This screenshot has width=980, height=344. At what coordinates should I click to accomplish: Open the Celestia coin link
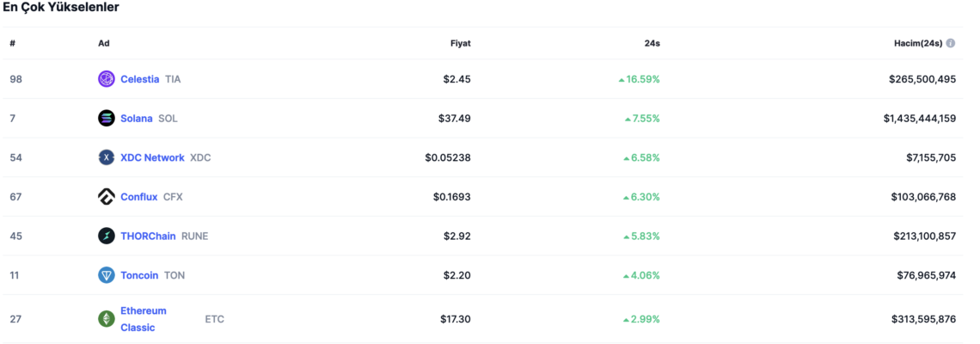coord(139,79)
